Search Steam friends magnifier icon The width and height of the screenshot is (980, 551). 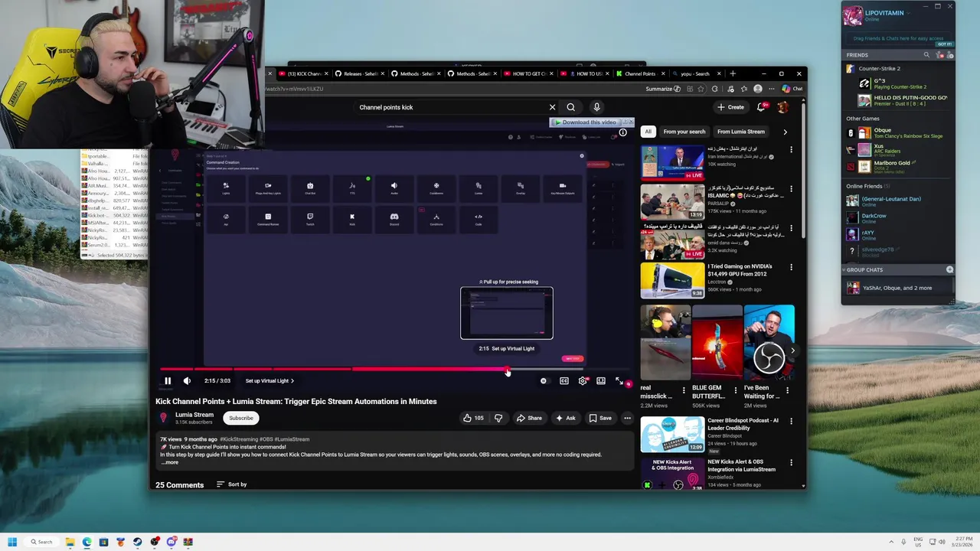[x=926, y=55]
